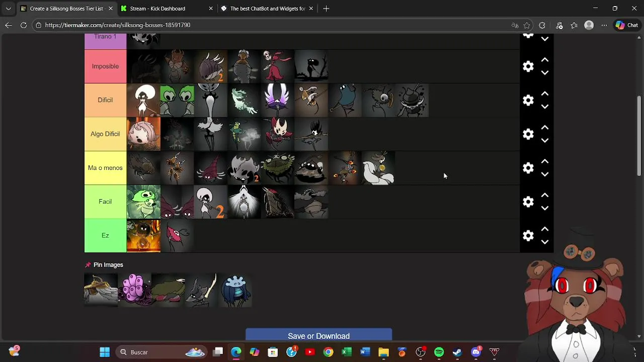Close the Kick Dashboard tab
This screenshot has height=362, width=644.
211,9
